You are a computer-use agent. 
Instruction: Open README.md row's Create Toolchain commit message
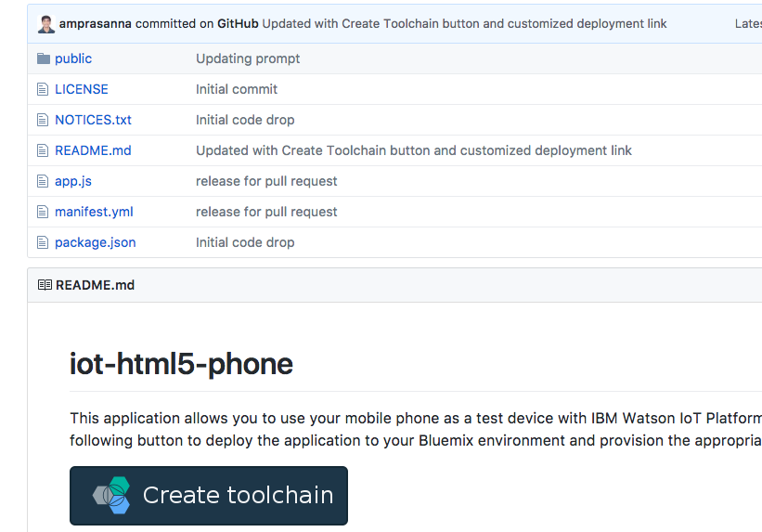tap(414, 150)
